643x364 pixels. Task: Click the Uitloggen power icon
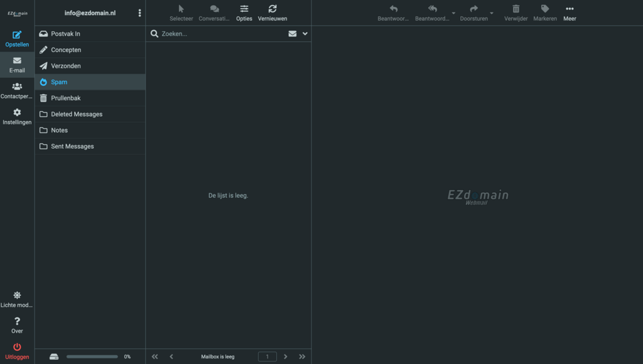click(17, 347)
